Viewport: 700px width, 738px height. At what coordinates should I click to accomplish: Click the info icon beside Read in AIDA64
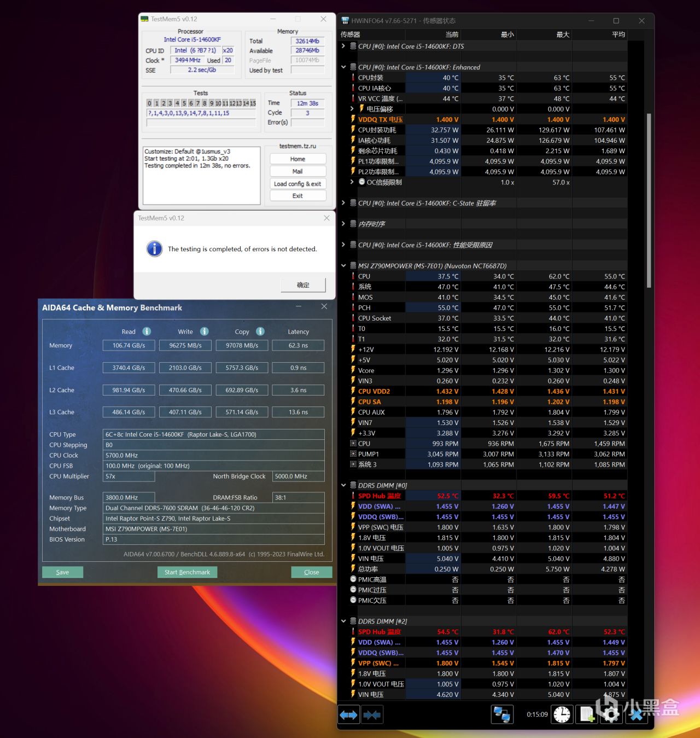coord(147,332)
